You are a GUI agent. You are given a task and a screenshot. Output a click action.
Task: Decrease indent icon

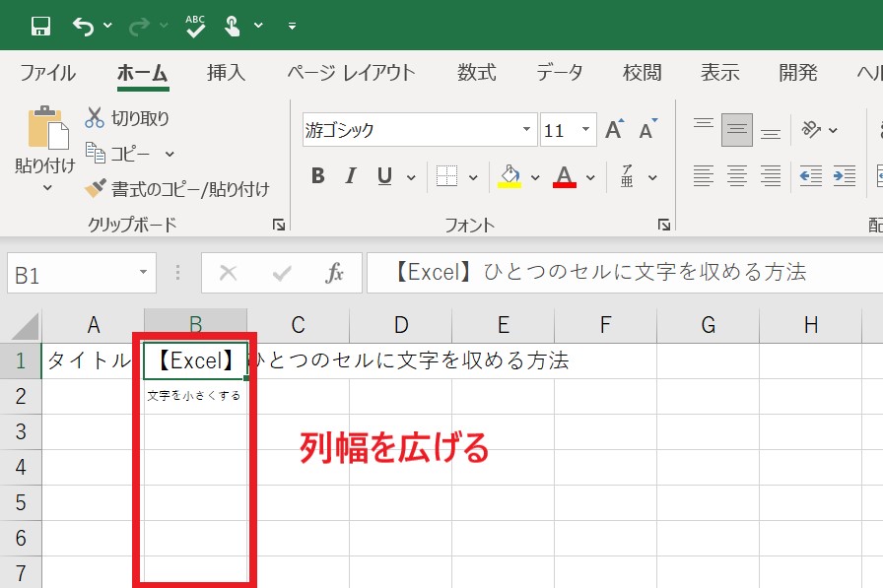[811, 176]
